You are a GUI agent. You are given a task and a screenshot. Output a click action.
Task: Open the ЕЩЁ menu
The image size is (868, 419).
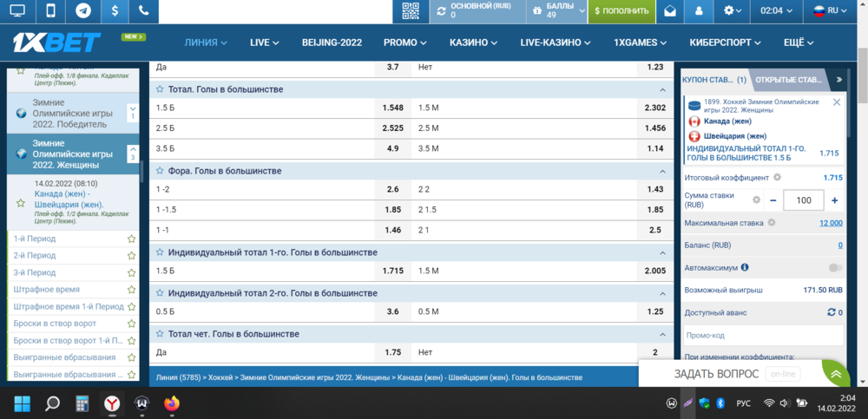(x=799, y=43)
